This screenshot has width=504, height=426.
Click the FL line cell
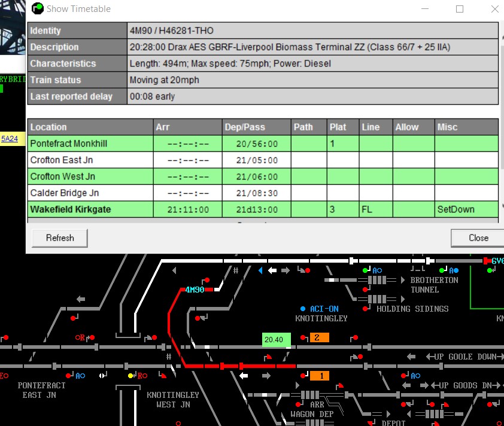376,209
